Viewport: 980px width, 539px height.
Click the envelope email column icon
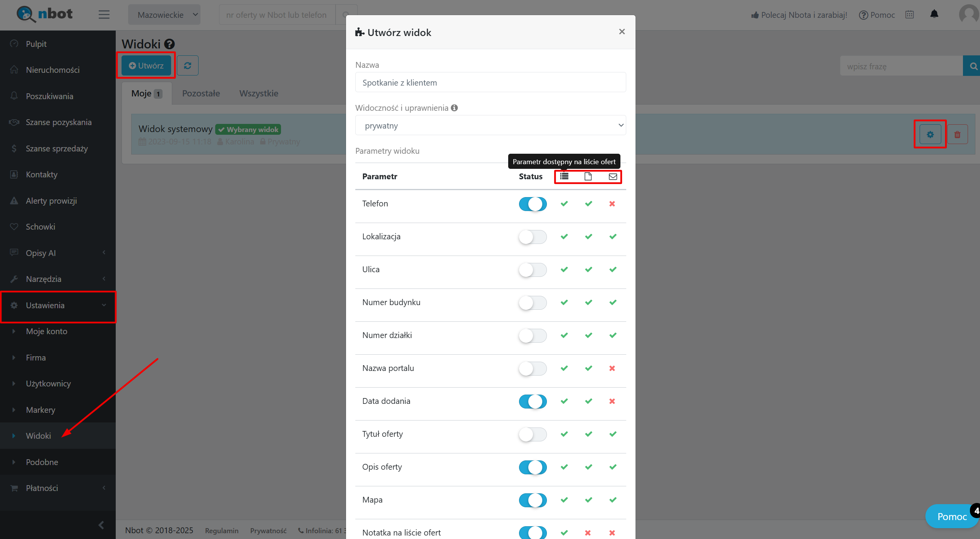(x=613, y=177)
